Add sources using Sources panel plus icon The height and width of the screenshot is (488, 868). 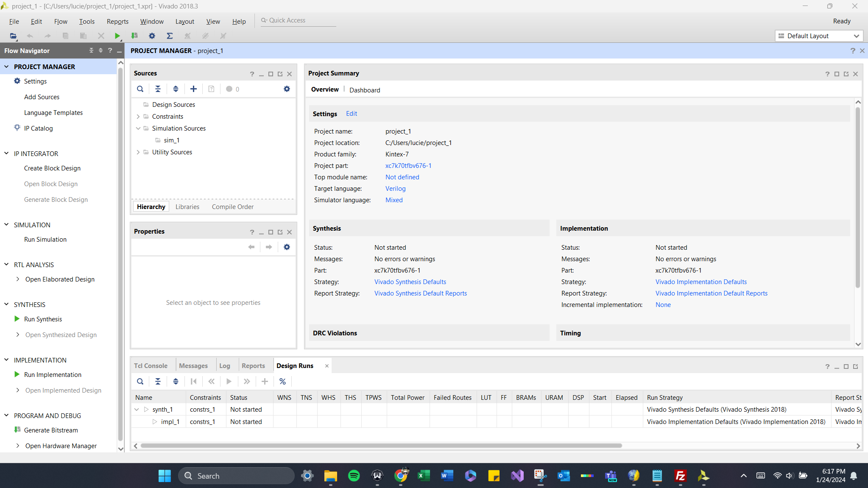point(193,89)
